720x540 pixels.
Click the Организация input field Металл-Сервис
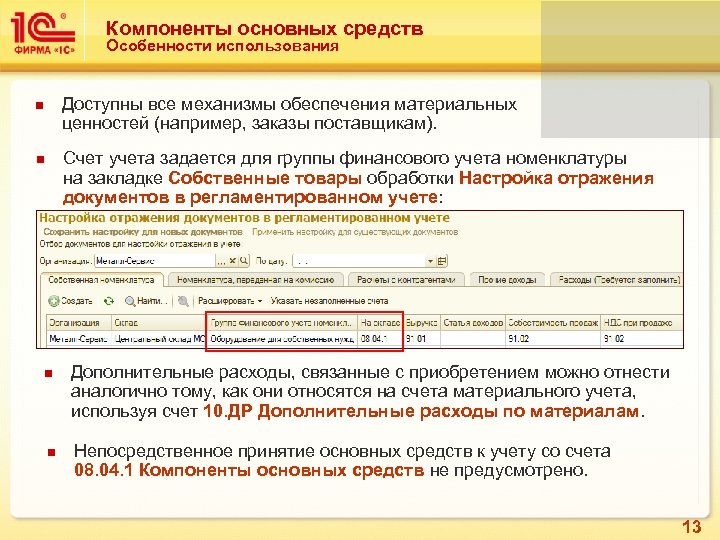click(155, 261)
